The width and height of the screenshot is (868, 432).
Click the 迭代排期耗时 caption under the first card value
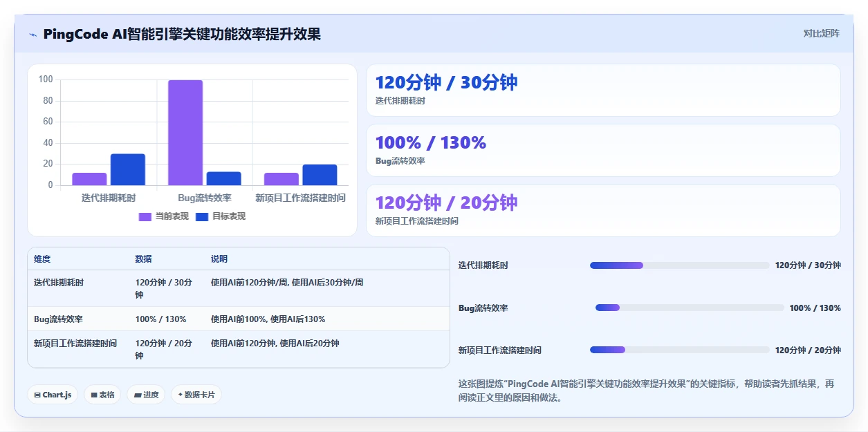[400, 101]
